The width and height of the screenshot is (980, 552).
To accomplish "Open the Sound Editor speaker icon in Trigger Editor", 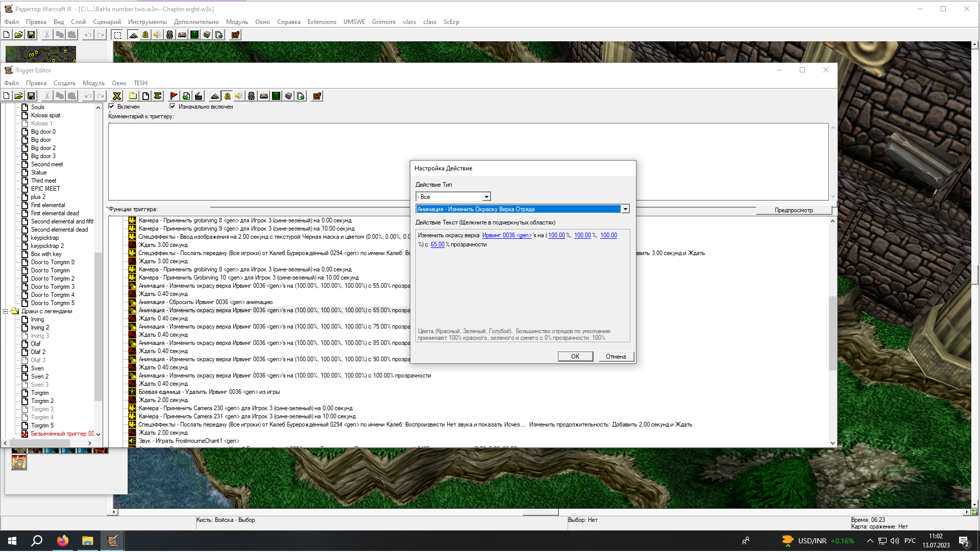I will 239,96.
